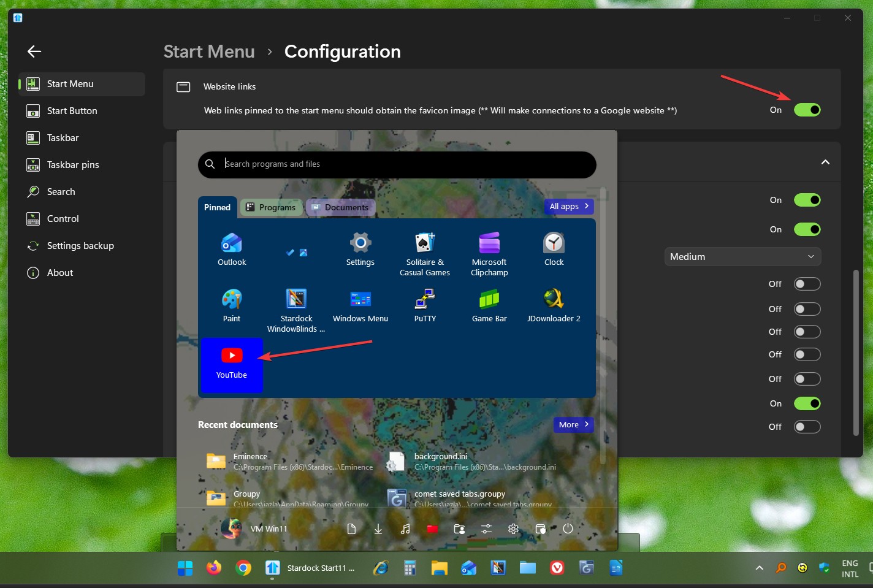The image size is (873, 588).
Task: Disable the Website links favicon toggle
Action: point(807,110)
